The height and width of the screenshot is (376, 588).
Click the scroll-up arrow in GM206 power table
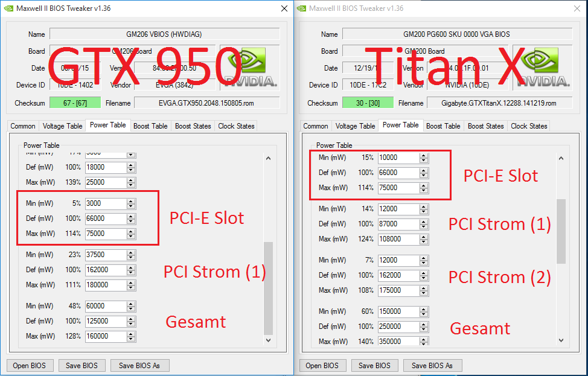[x=268, y=158]
